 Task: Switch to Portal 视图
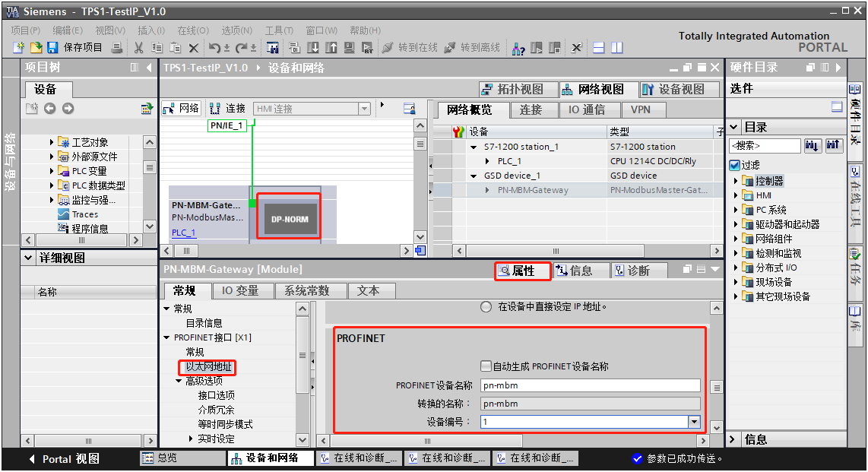[64, 459]
